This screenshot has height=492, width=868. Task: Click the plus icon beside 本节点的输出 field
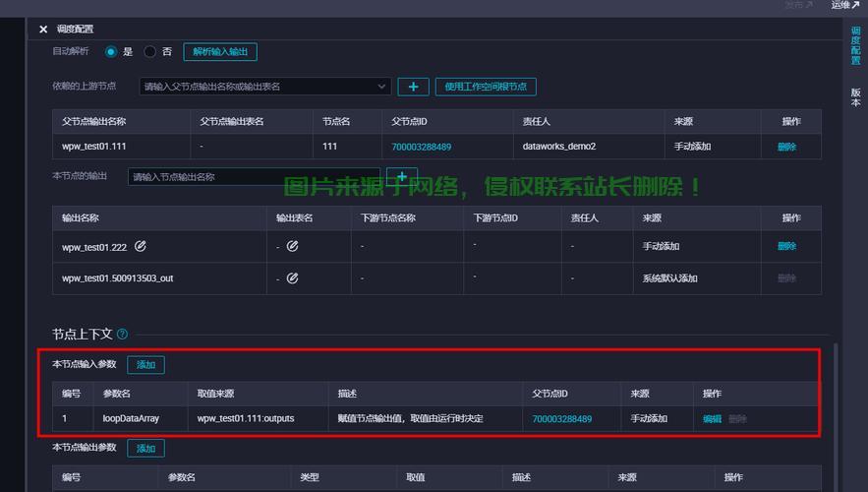[401, 177]
